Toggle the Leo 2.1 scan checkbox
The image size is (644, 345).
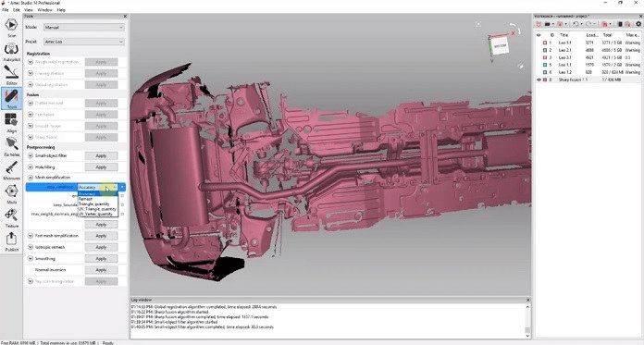coord(545,50)
